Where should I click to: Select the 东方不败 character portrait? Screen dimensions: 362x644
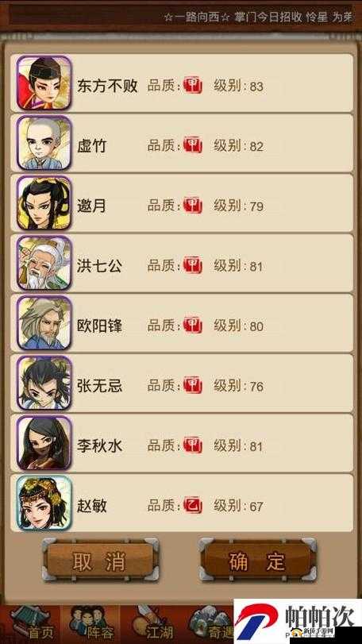44,83
